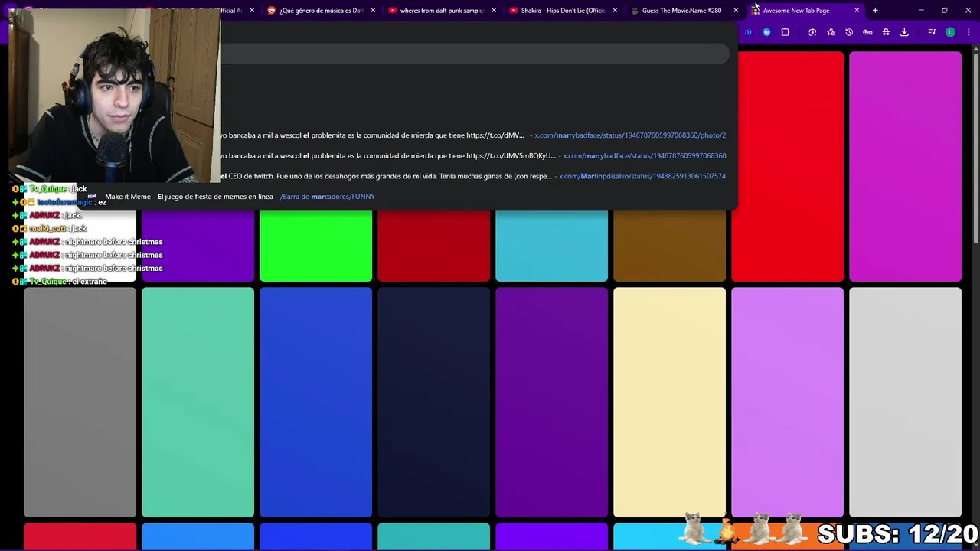Close the Shakira - Hips Don't Lie tab
Screen dimensions: 980x551
tap(615, 11)
